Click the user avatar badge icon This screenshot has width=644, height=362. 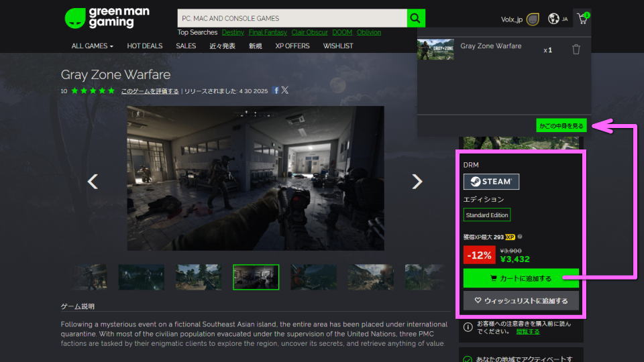coord(533,19)
